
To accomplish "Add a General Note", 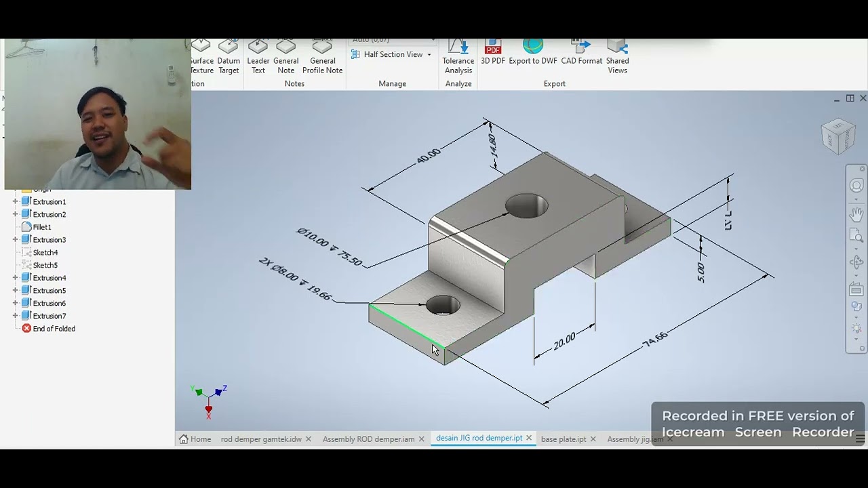I will [x=285, y=57].
